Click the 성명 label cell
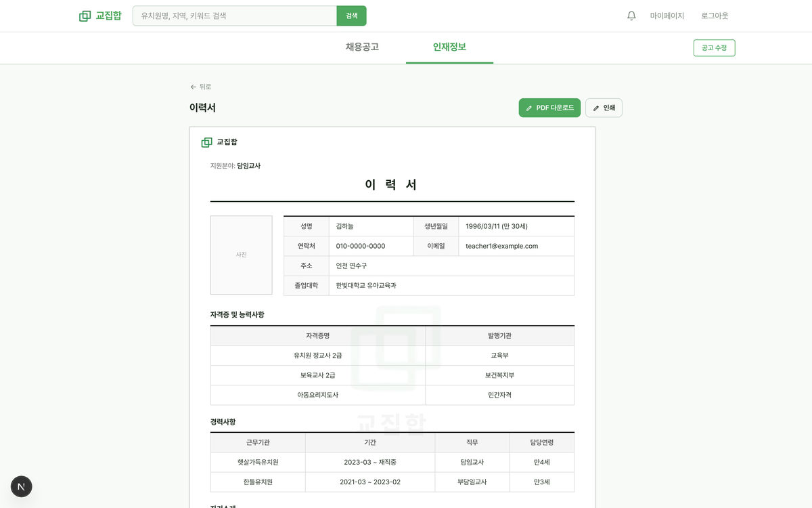This screenshot has width=812, height=508. tap(307, 226)
